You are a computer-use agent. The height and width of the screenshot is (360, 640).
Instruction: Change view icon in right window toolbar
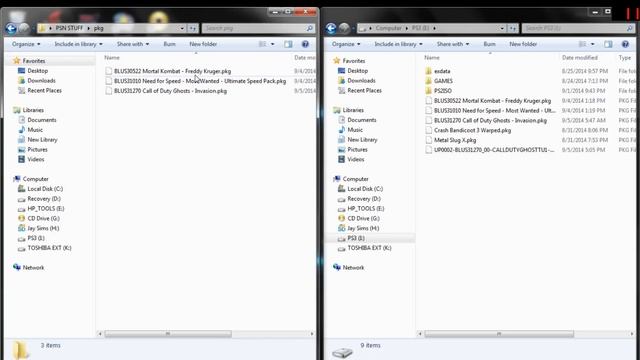582,44
